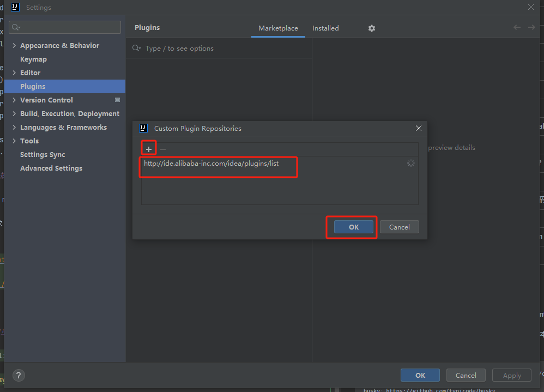Expand Appearance & Behavior section
544x392 pixels.
14,46
